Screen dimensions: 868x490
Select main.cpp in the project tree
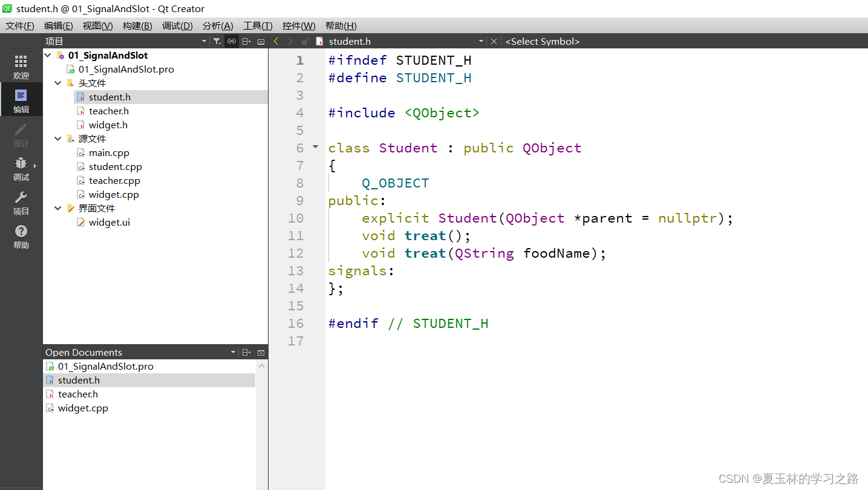109,152
